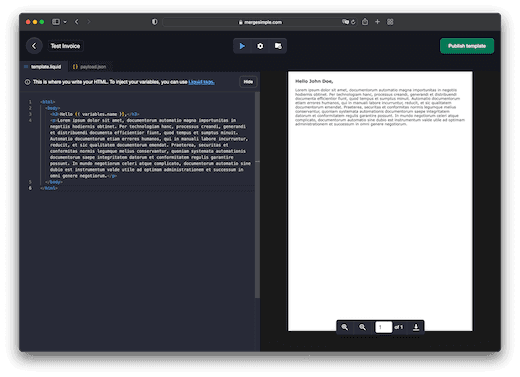Click the mergesimple.com address bar
The width and height of the screenshot is (520, 377).
pos(260,22)
